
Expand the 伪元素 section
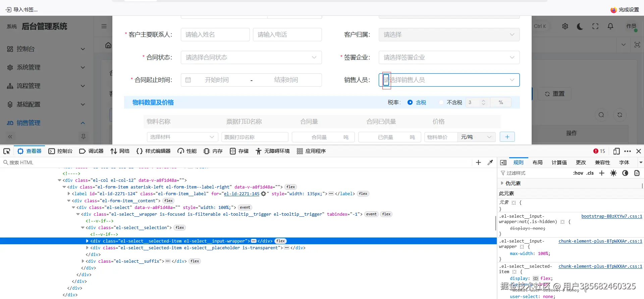tap(502, 183)
